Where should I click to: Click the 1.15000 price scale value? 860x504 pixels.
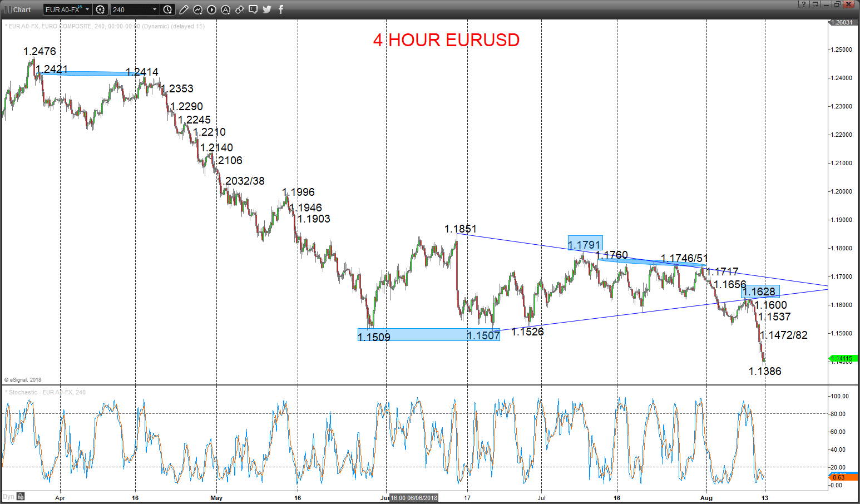point(842,333)
